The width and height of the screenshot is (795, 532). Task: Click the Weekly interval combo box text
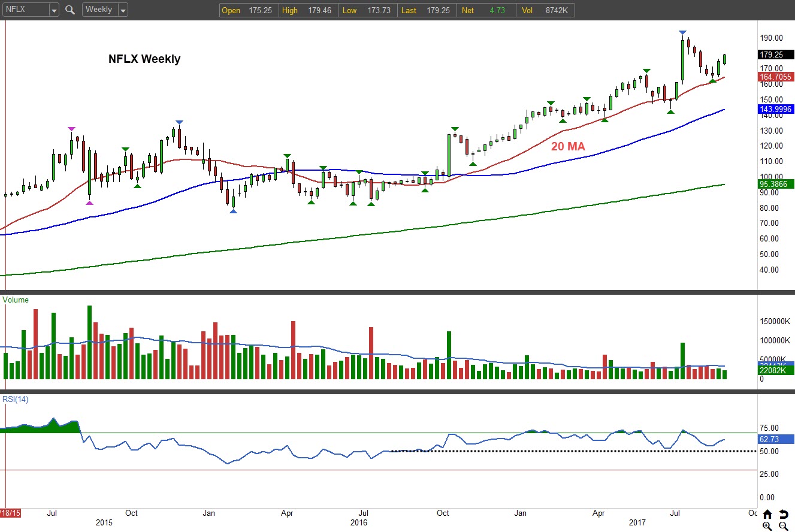[99, 10]
